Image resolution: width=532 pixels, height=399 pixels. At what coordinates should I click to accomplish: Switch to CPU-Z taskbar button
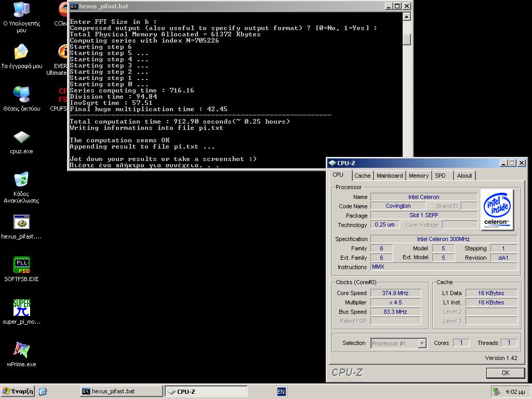[206, 391]
